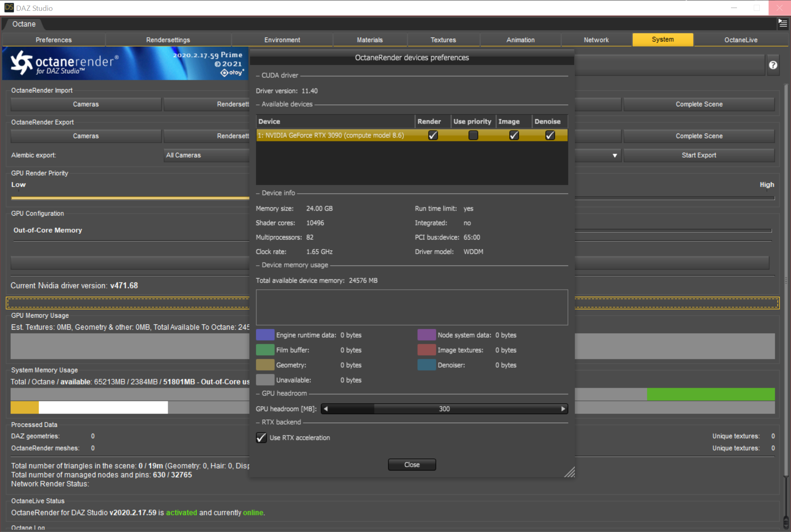Click GPU headroom right increment arrow
This screenshot has width=791, height=532.
point(563,409)
